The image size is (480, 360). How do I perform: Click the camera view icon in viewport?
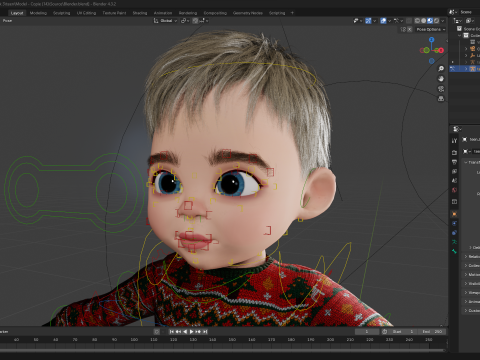pos(441,89)
